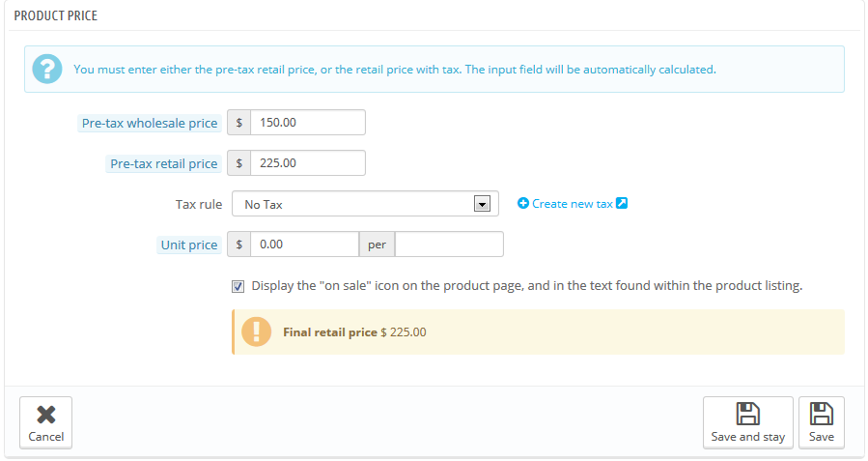Click the empty "per" unit text field

point(449,245)
